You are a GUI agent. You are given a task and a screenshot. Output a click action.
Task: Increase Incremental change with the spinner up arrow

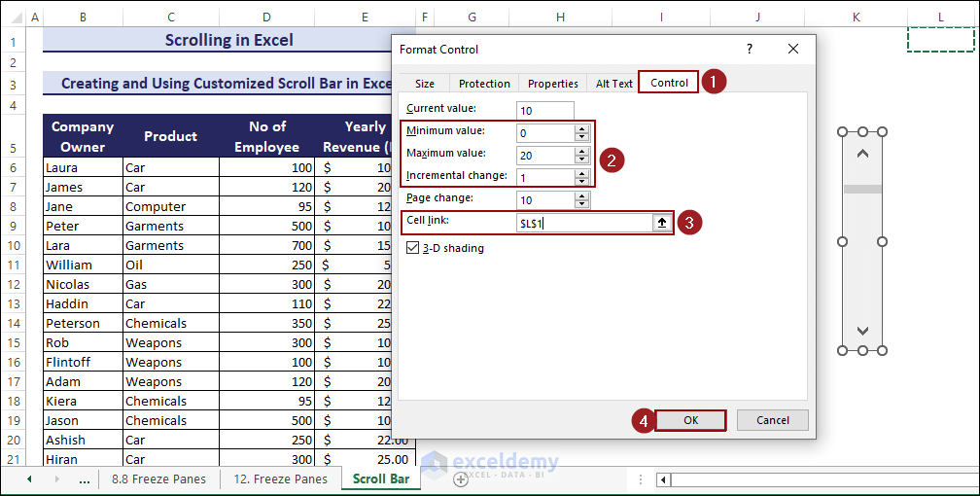point(581,174)
